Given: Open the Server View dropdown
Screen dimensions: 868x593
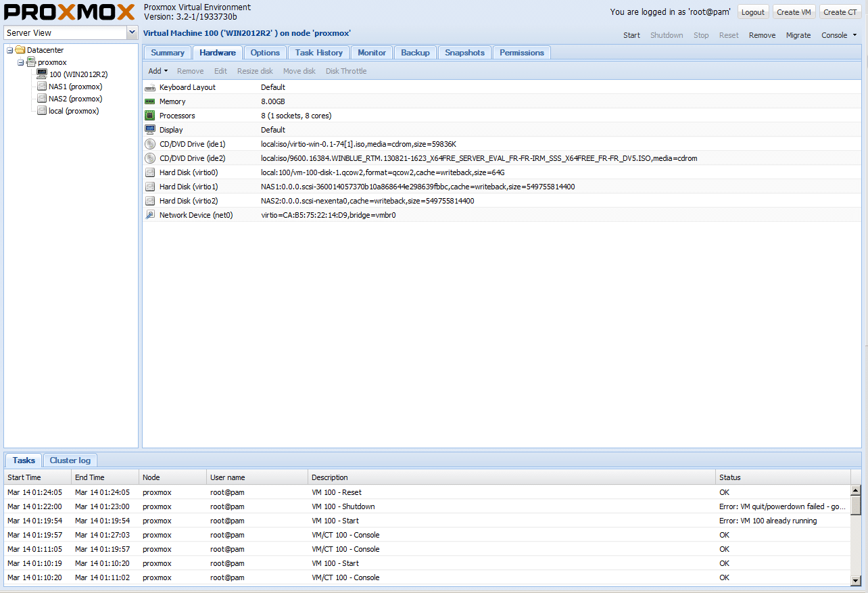Looking at the screenshot, I should tap(132, 32).
